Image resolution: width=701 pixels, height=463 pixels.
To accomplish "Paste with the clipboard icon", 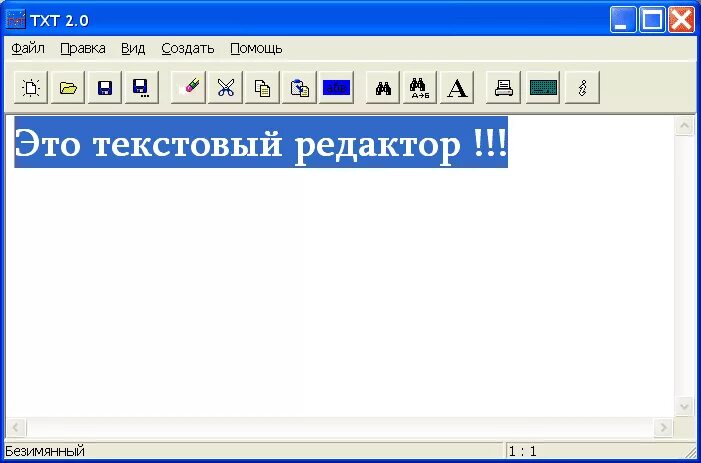I will pyautogui.click(x=300, y=87).
